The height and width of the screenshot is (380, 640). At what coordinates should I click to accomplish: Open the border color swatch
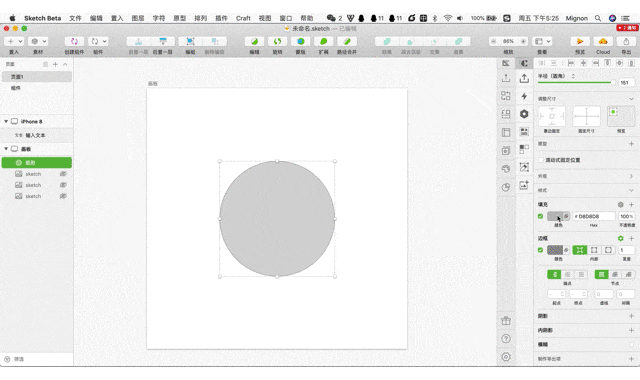click(555, 250)
